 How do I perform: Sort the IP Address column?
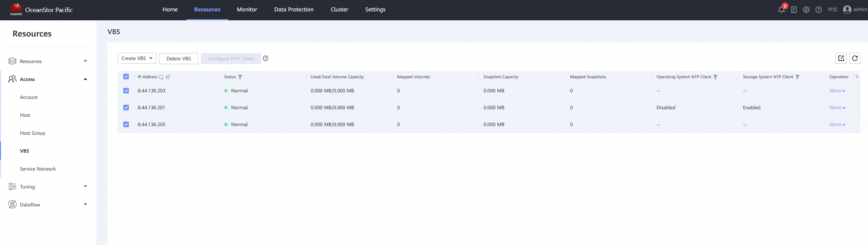tap(168, 77)
